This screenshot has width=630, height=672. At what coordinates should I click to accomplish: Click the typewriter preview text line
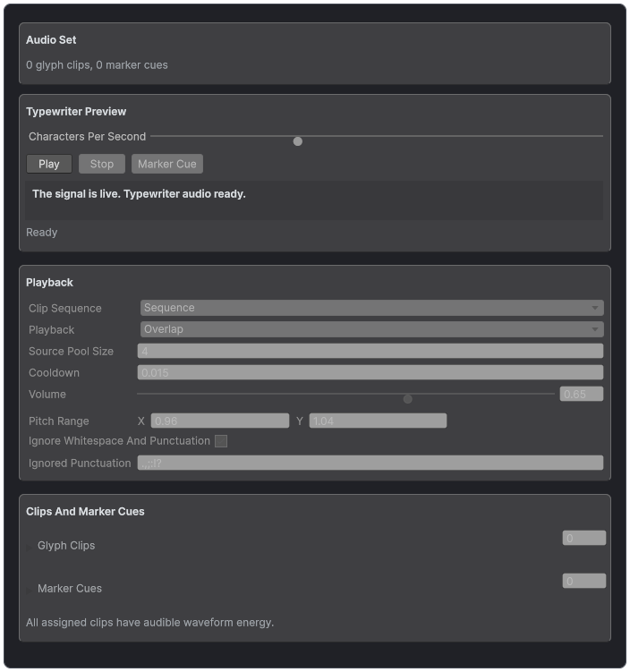pos(139,194)
